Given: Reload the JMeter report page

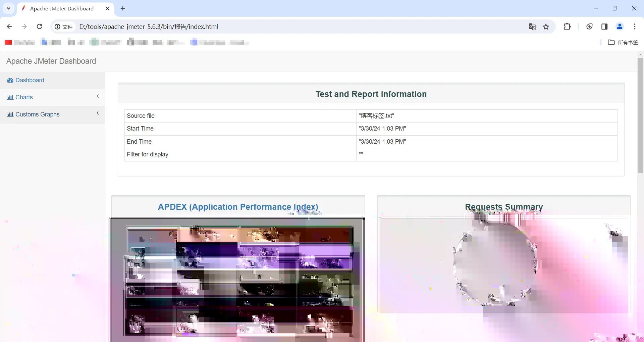Looking at the screenshot, I should click(x=39, y=27).
